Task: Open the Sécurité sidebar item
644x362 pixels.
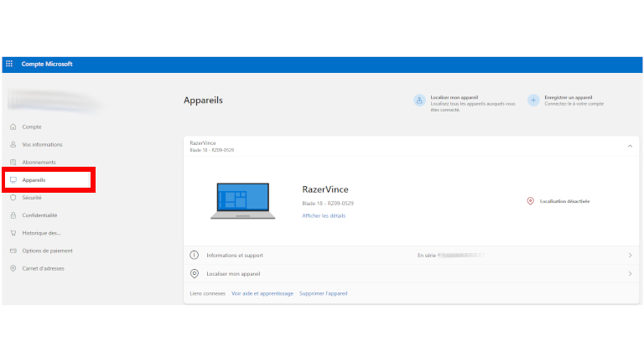Action: coord(32,198)
